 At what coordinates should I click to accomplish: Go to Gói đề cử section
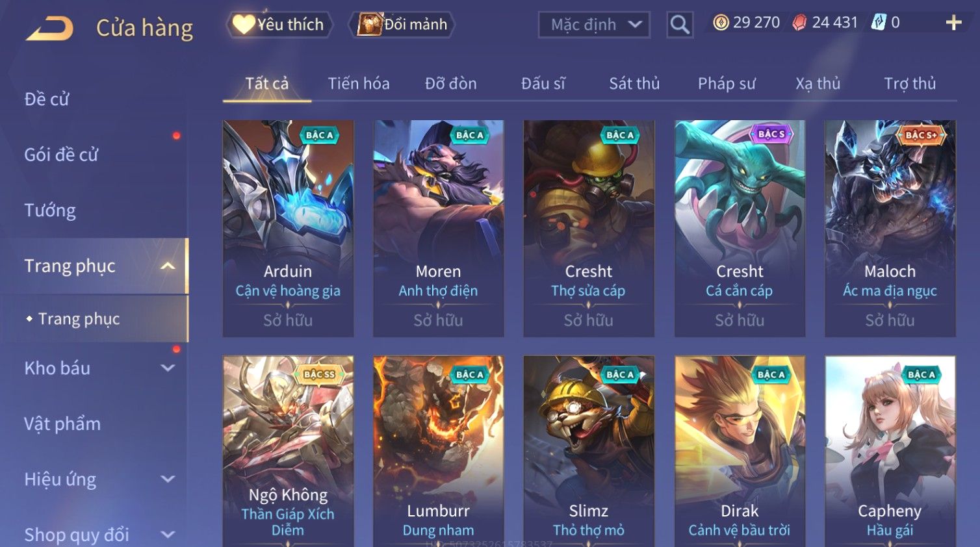(x=61, y=155)
